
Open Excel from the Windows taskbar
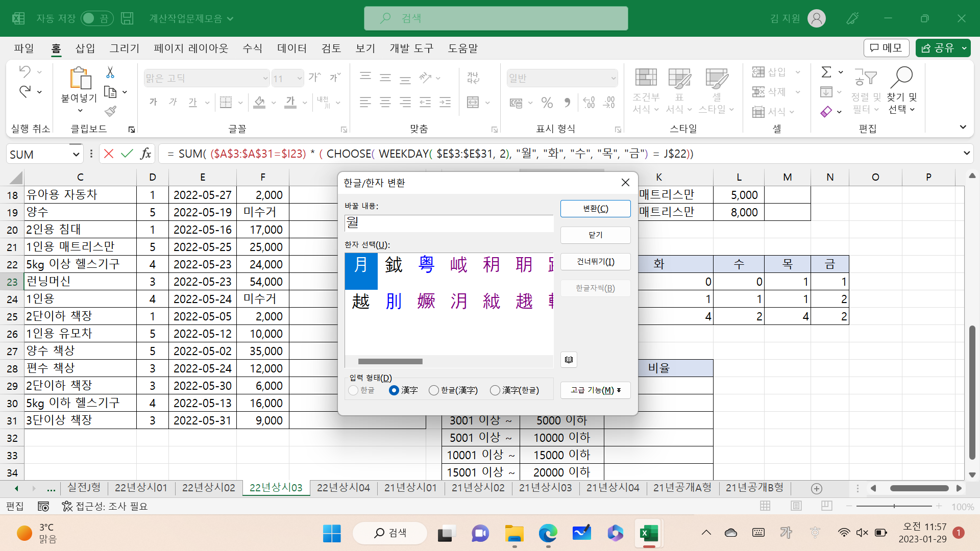point(649,534)
